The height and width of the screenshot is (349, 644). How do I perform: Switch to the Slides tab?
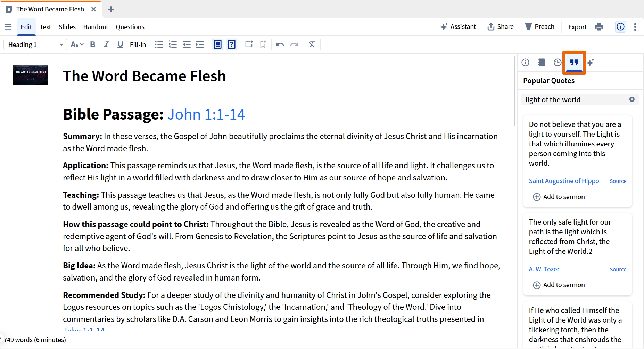67,27
